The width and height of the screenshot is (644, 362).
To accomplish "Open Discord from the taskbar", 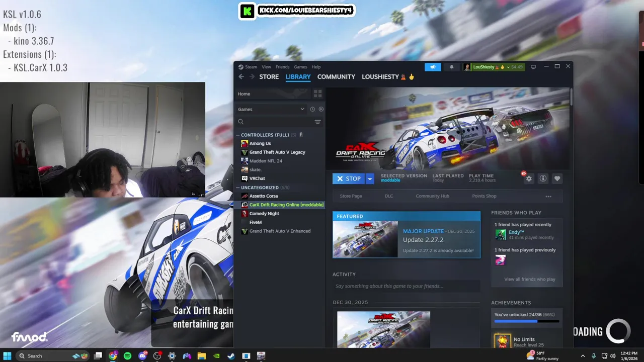I will point(142,355).
